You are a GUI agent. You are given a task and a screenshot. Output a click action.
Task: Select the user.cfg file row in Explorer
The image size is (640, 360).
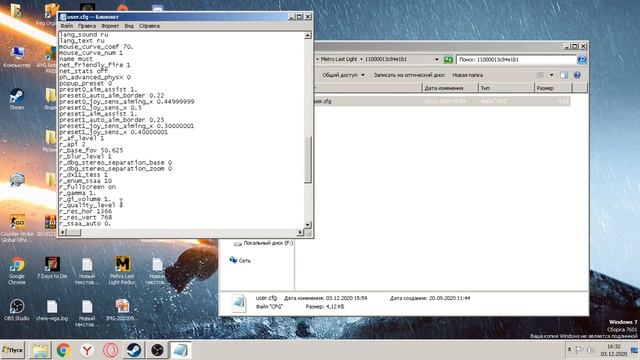coord(442,101)
